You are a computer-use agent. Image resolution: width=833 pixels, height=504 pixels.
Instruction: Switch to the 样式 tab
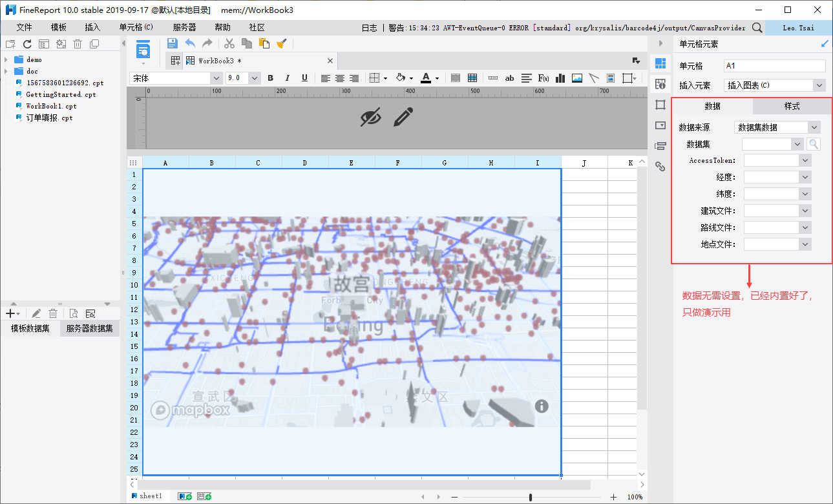click(792, 106)
